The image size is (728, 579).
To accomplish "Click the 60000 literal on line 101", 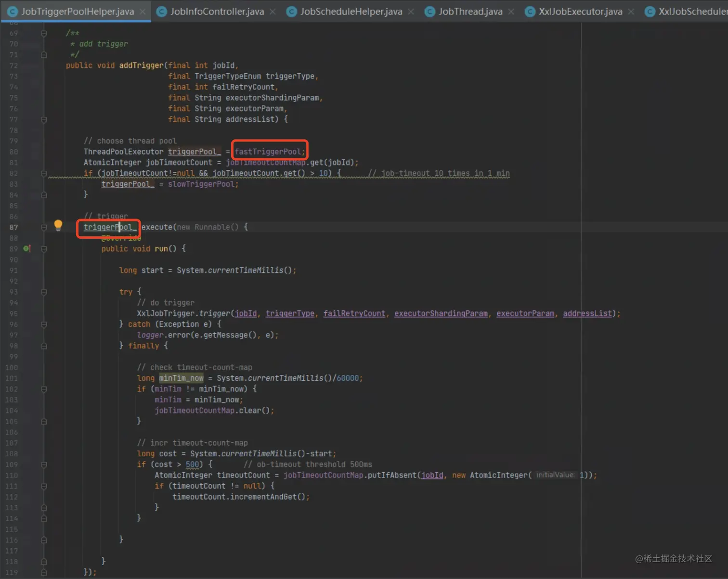I will [348, 378].
